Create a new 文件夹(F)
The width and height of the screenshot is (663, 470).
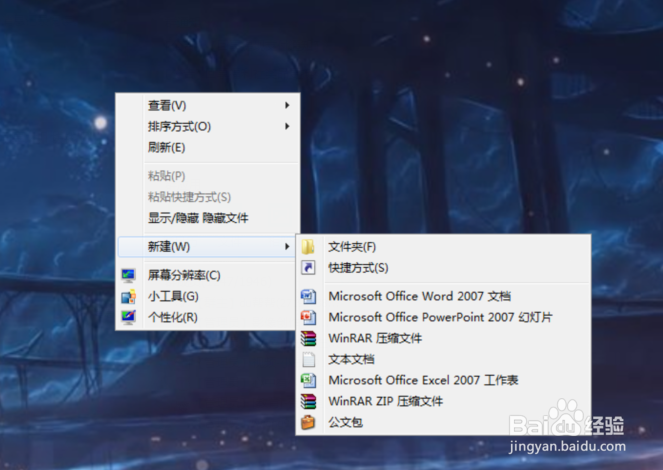(x=443, y=247)
